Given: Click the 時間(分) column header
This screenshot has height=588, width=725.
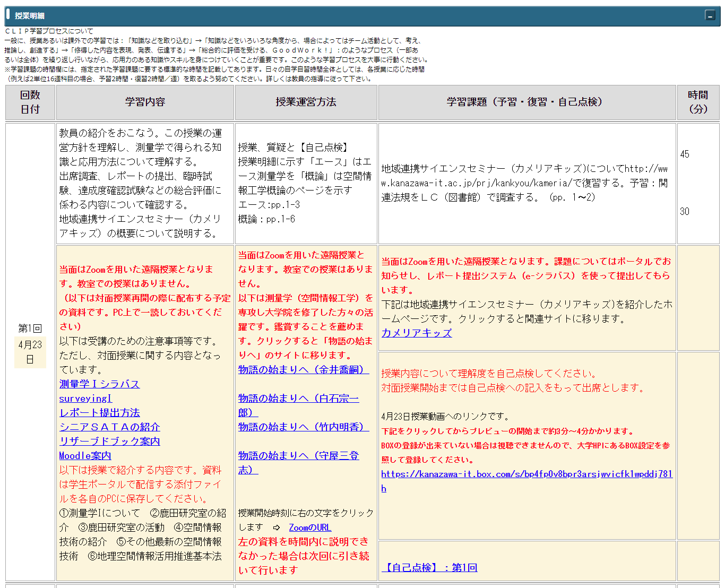Looking at the screenshot, I should point(698,102).
